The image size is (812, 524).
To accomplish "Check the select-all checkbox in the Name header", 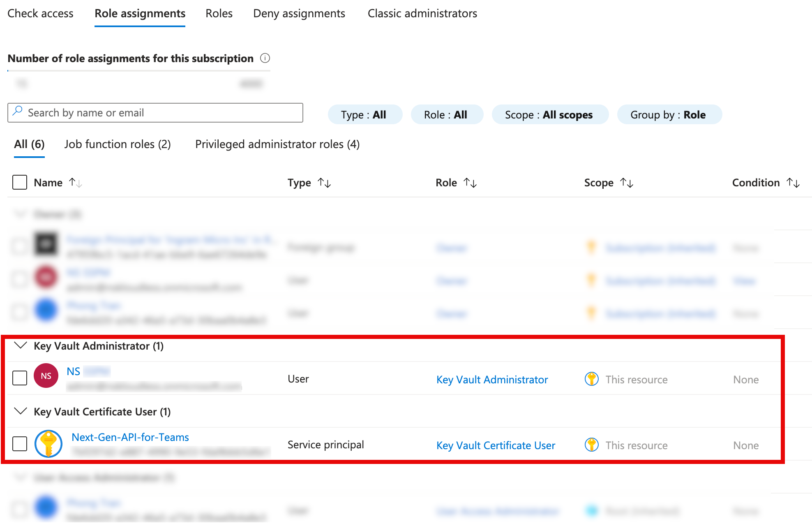I will click(x=19, y=182).
